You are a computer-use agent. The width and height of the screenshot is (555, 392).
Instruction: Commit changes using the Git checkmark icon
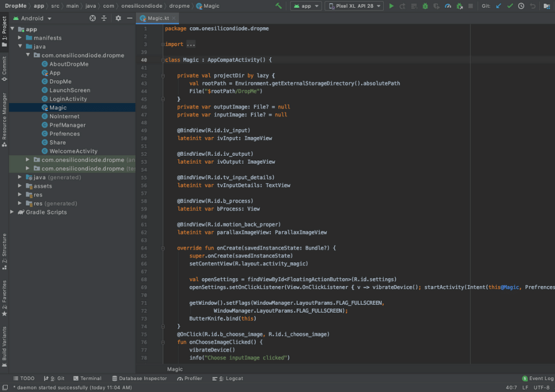coord(509,6)
